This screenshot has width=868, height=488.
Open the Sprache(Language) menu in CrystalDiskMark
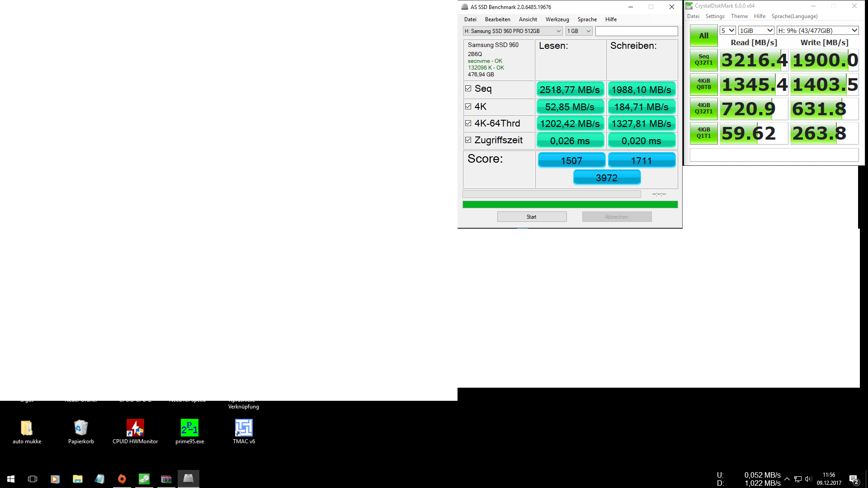click(795, 16)
